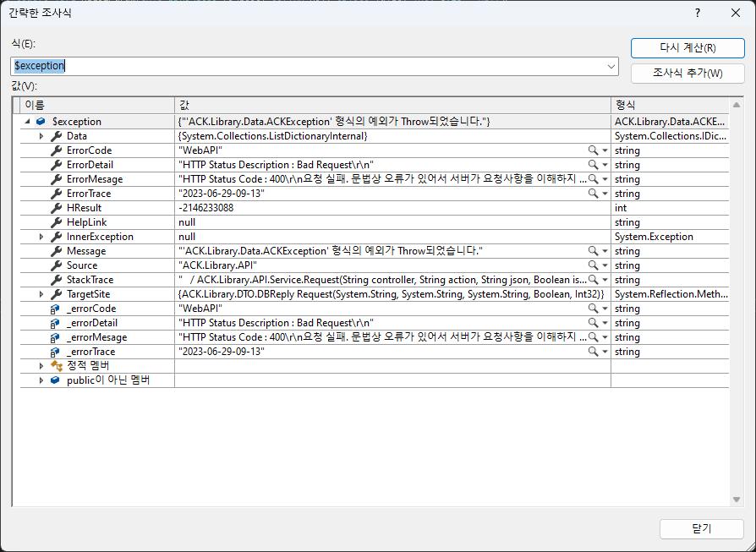Click the 다시 계산(R) button

688,47
